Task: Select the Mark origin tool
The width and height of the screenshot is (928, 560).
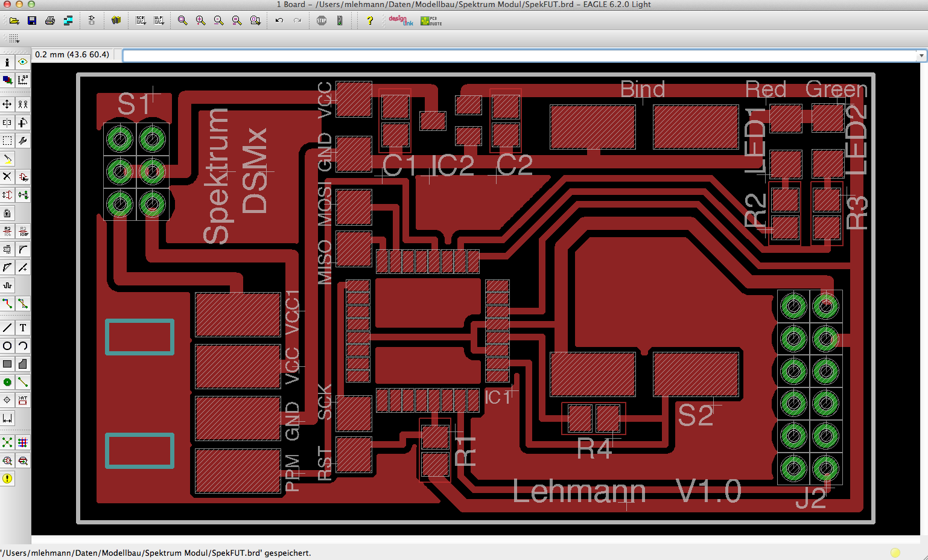Action: [x=23, y=80]
